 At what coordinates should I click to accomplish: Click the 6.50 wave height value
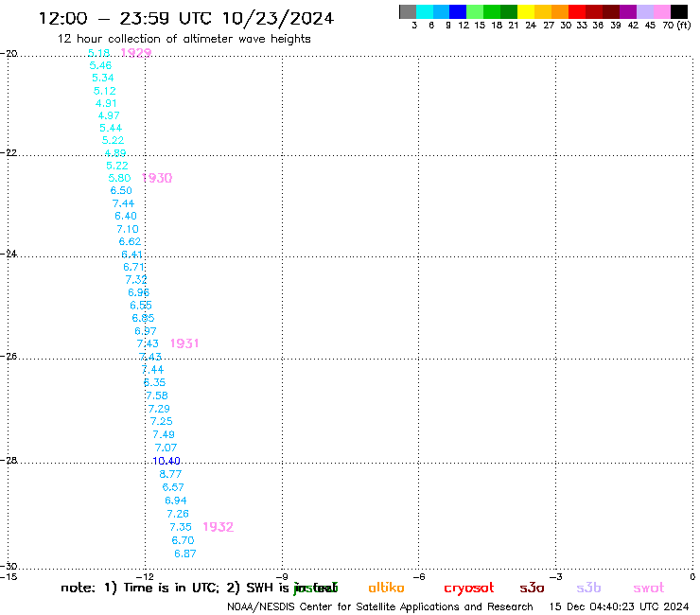pos(121,190)
